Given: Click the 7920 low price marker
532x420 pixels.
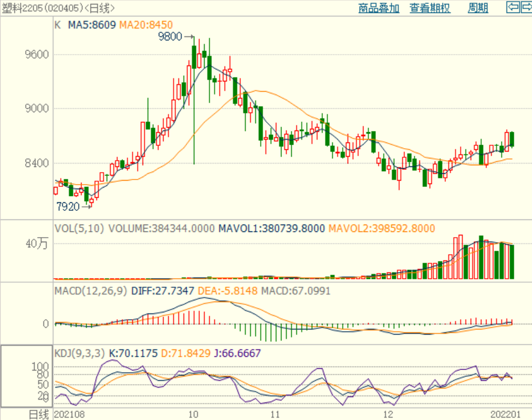Looking at the screenshot, I should (68, 206).
